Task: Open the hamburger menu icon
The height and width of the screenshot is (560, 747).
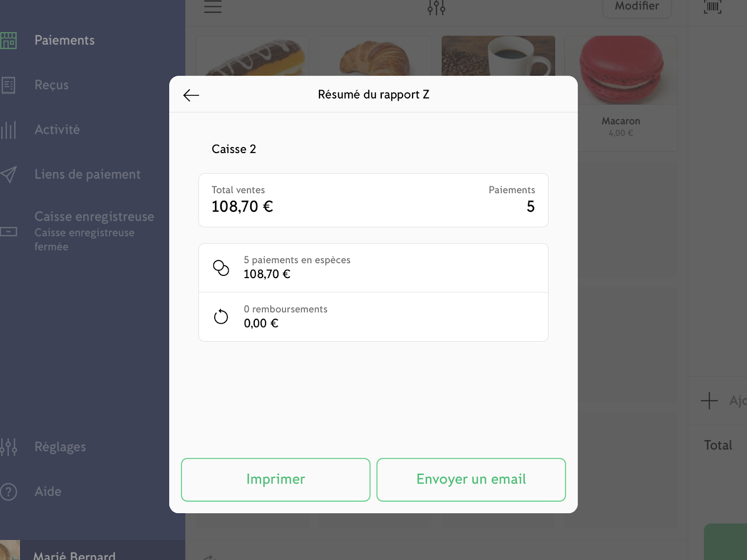Action: pos(213,7)
